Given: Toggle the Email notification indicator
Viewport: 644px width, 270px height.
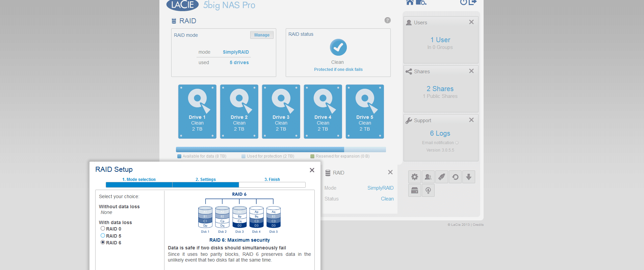Looking at the screenshot, I should [x=457, y=143].
